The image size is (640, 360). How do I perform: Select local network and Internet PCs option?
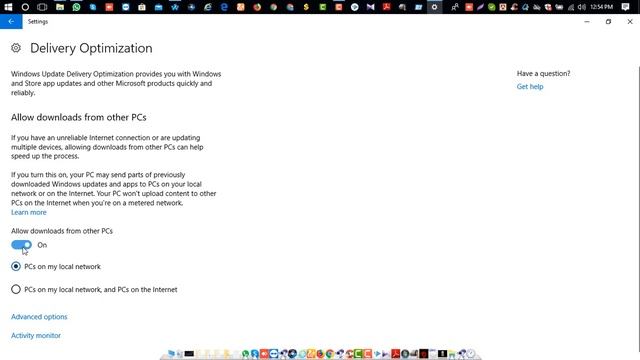[16, 289]
